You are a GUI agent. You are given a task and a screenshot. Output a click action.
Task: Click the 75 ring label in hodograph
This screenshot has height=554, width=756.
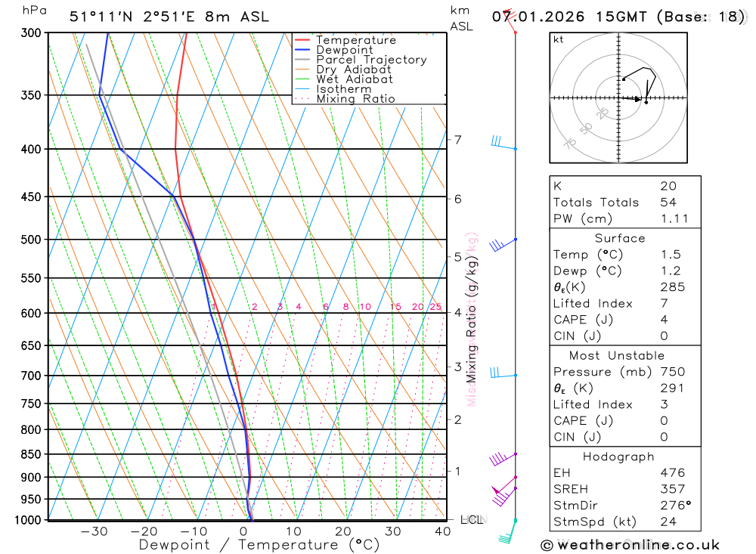tap(570, 143)
